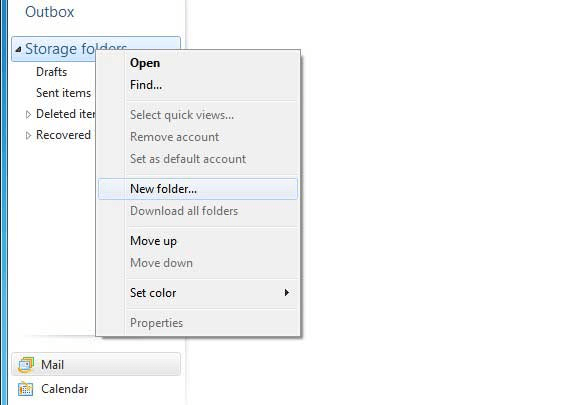Switch to the Mail view button
Image resolution: width=570 pixels, height=405 pixels.
pos(96,364)
